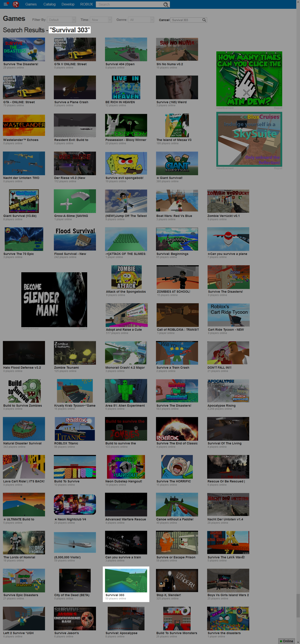The image size is (300, 644).
Task: Open the Catalog menu item
Action: (x=49, y=4)
